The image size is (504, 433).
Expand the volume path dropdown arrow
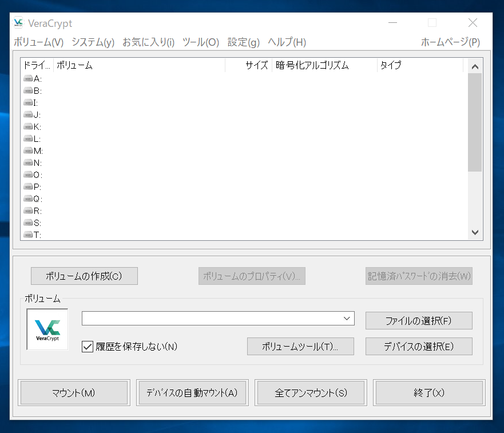[347, 318]
